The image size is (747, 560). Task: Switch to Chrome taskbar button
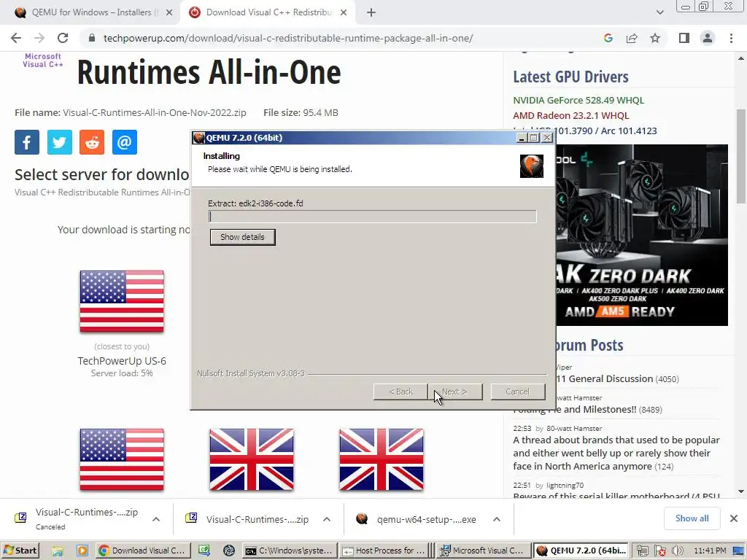coord(143,551)
